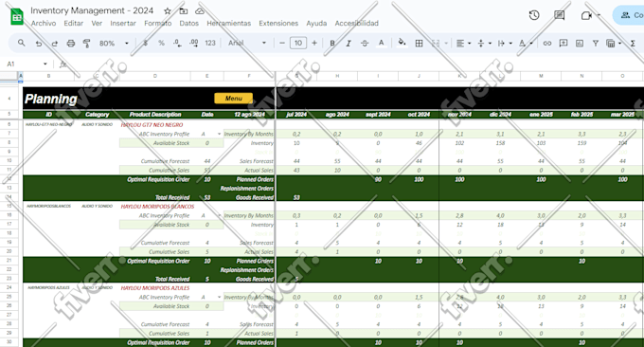The width and height of the screenshot is (644, 347).
Task: Open version history clock icon
Action: pos(534,15)
